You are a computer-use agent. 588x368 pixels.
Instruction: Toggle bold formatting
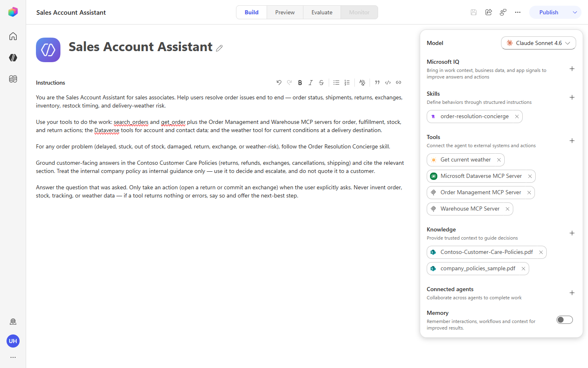(x=300, y=83)
